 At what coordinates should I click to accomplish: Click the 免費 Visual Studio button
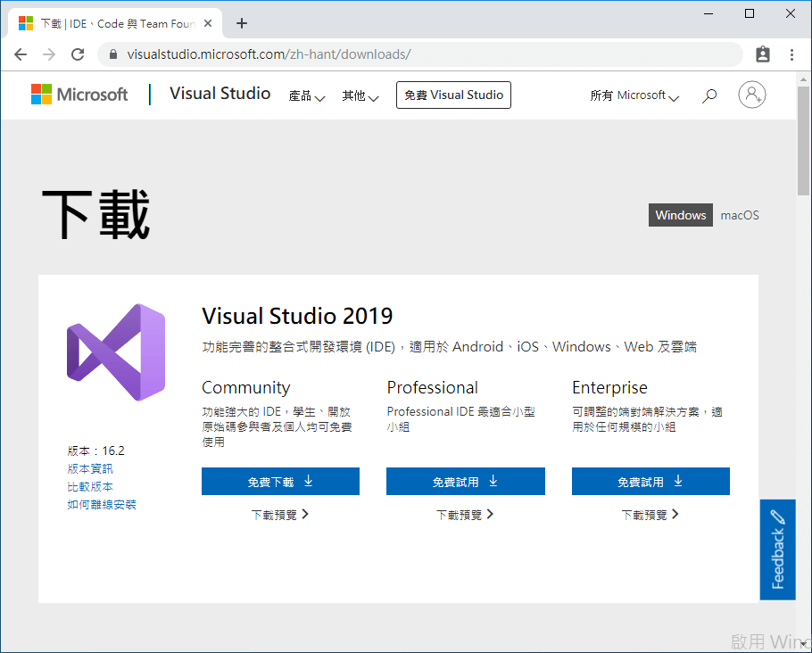tap(453, 95)
